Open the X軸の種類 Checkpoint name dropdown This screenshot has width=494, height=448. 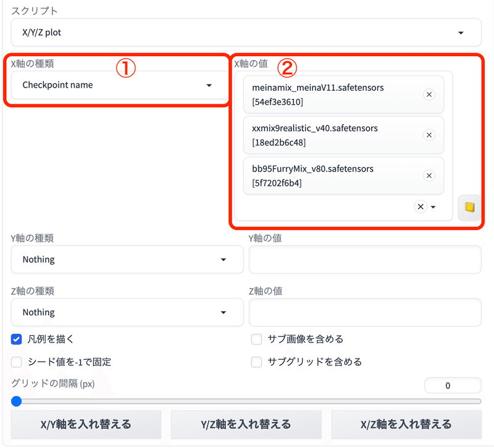coord(120,85)
